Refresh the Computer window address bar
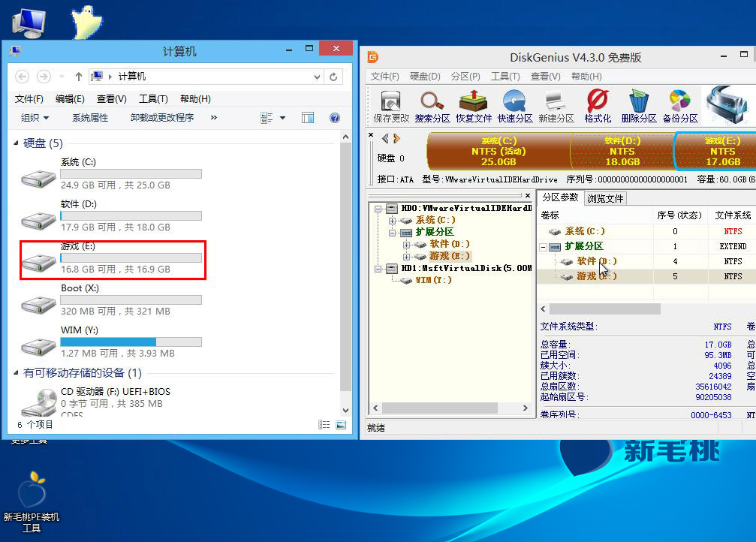Image resolution: width=756 pixels, height=542 pixels. [x=333, y=77]
